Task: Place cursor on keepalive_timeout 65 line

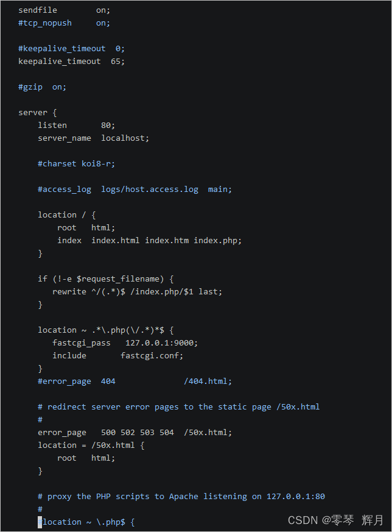Action: click(x=71, y=62)
